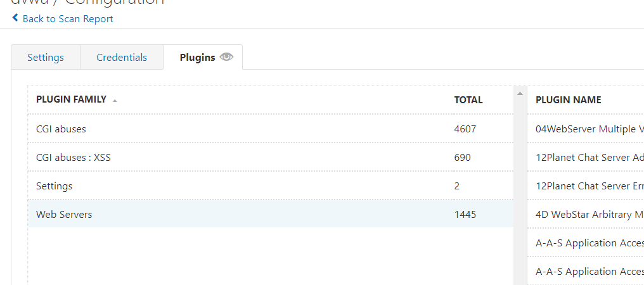This screenshot has width=644, height=285.
Task: Click the back chevron arrow icon
Action: [x=15, y=18]
